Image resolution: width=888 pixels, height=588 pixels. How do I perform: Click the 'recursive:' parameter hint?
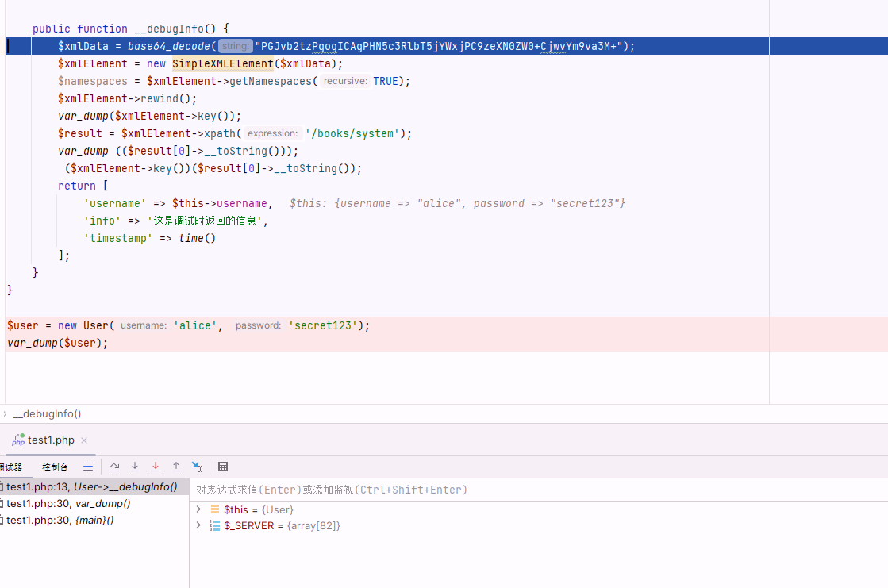(x=345, y=81)
